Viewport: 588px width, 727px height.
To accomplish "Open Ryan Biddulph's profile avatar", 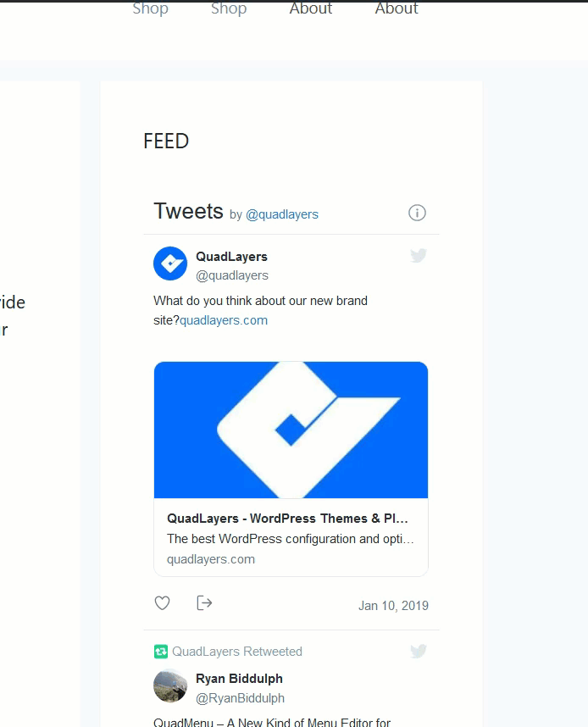I will [169, 685].
